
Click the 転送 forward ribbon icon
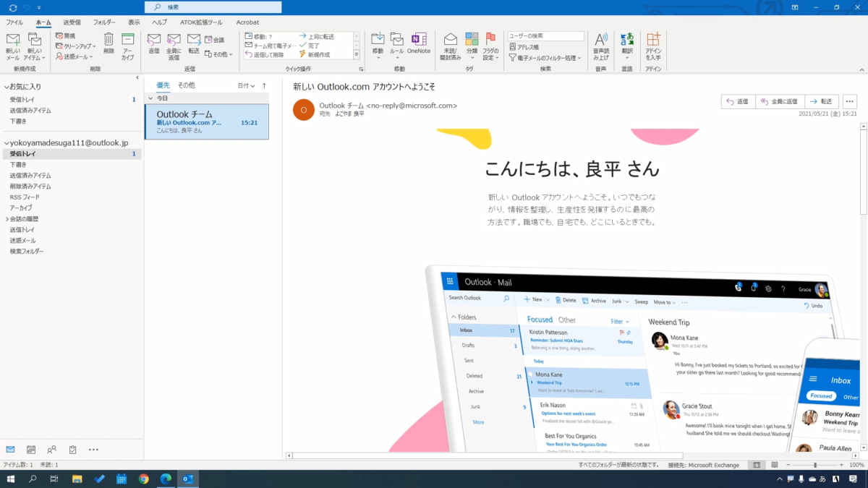(x=194, y=43)
